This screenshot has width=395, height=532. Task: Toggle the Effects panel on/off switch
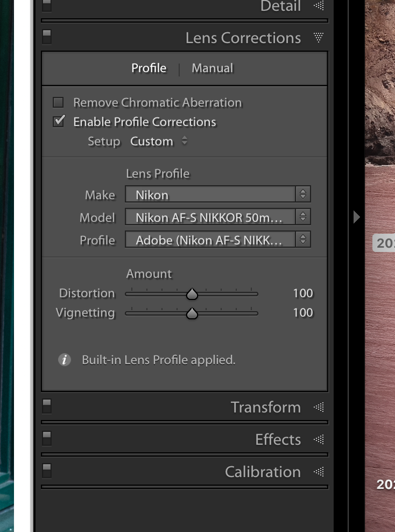click(x=47, y=439)
